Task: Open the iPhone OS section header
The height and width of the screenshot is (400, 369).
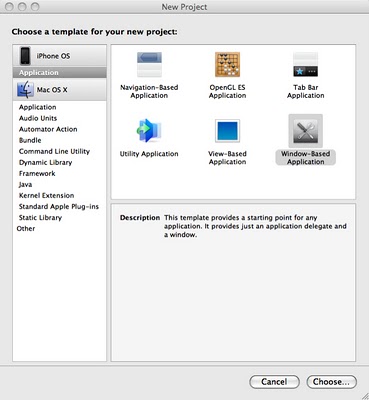Action: 60,56
